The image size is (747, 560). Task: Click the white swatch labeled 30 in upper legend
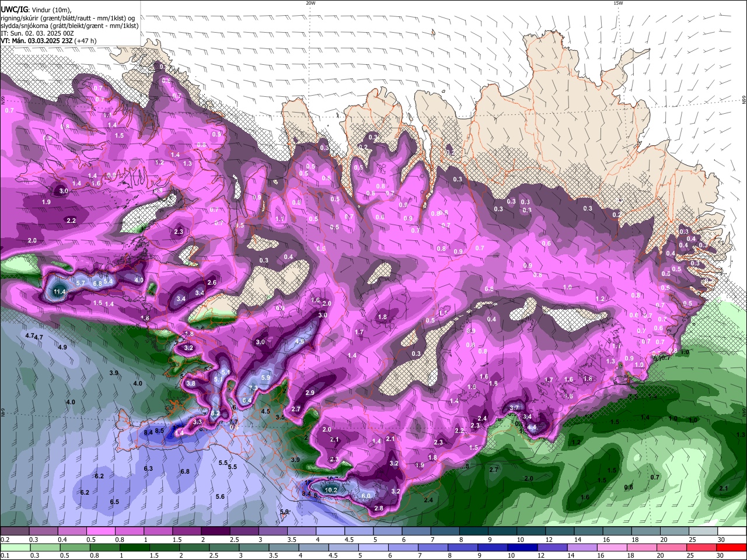(x=731, y=531)
